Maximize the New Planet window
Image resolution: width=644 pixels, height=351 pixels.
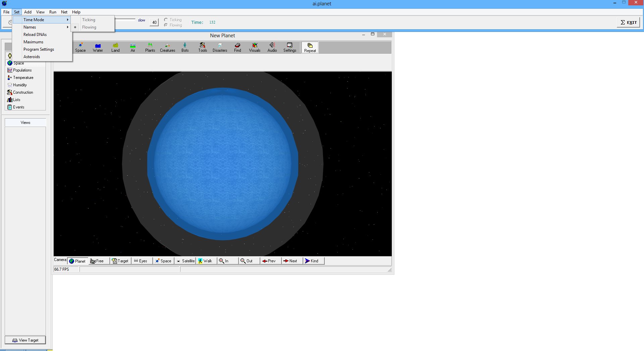[x=372, y=34]
